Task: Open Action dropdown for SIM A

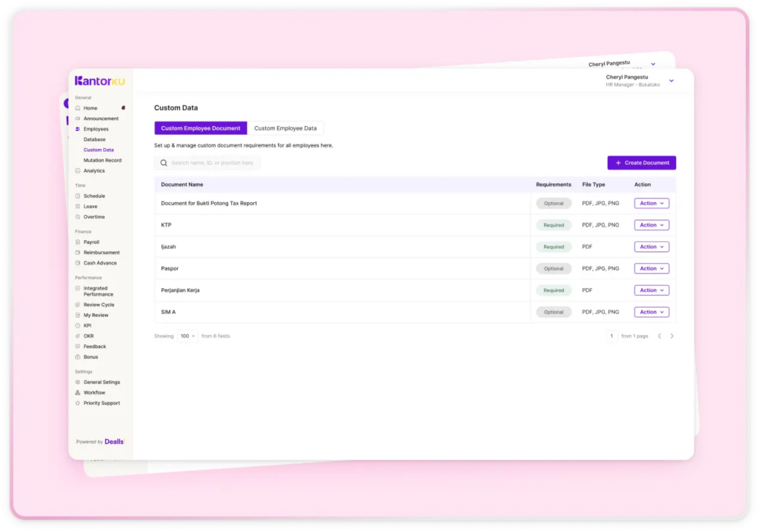Action: (652, 312)
